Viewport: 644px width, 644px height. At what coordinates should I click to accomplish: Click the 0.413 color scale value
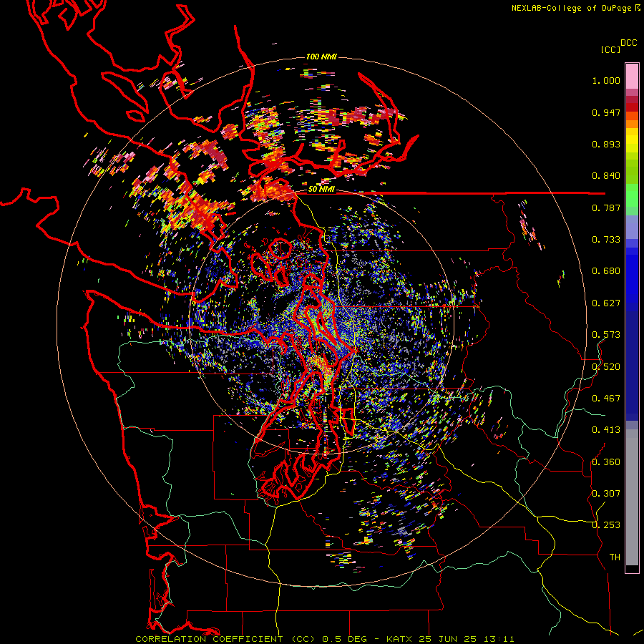pos(606,430)
